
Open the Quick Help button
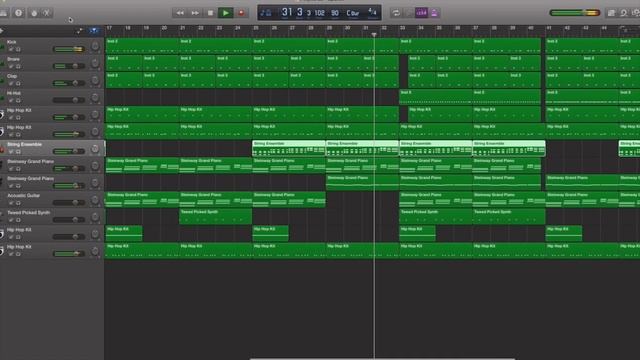(18, 13)
